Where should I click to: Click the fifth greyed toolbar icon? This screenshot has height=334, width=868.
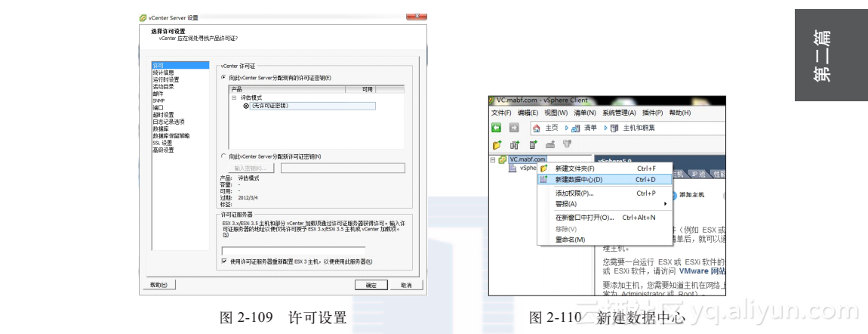(x=568, y=145)
